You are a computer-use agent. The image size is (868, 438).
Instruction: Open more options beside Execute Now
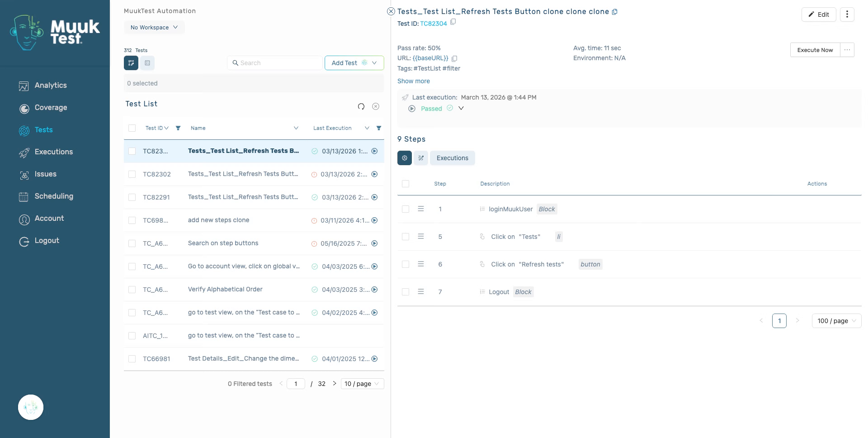[x=847, y=50]
